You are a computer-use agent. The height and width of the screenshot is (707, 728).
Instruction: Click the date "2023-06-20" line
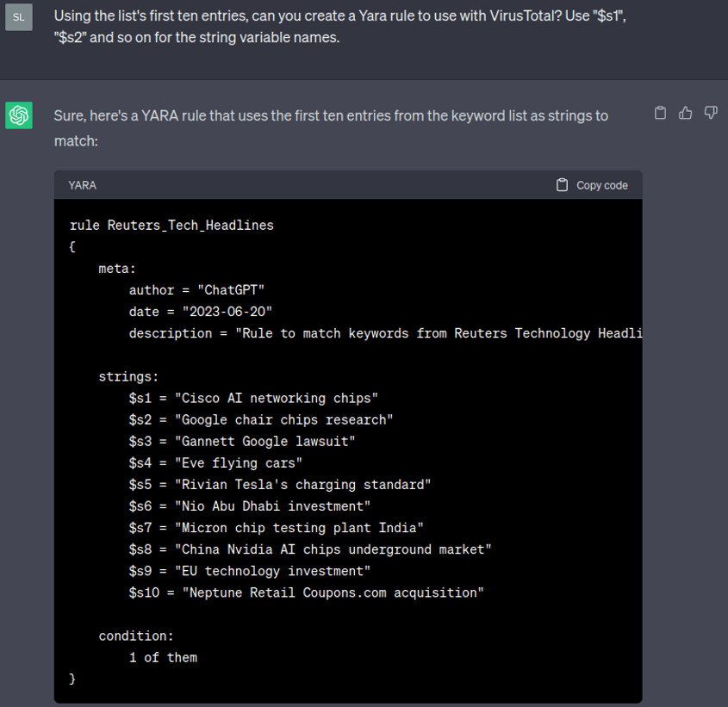pos(201,312)
